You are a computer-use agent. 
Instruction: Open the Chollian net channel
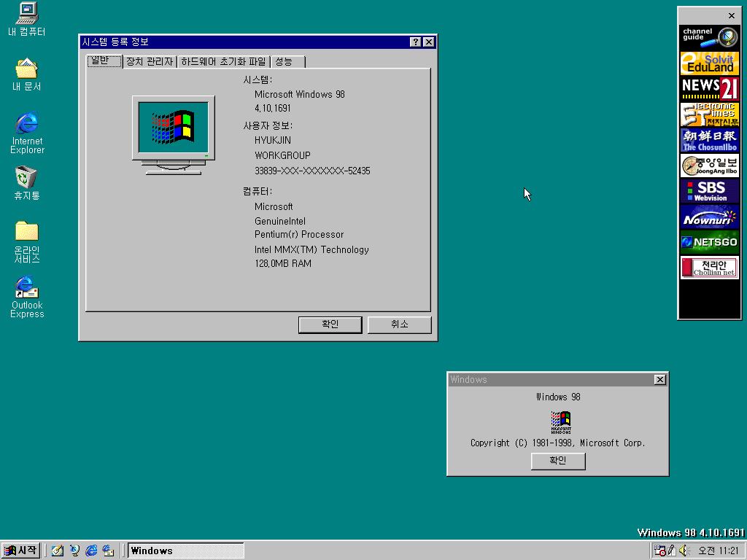(x=709, y=268)
